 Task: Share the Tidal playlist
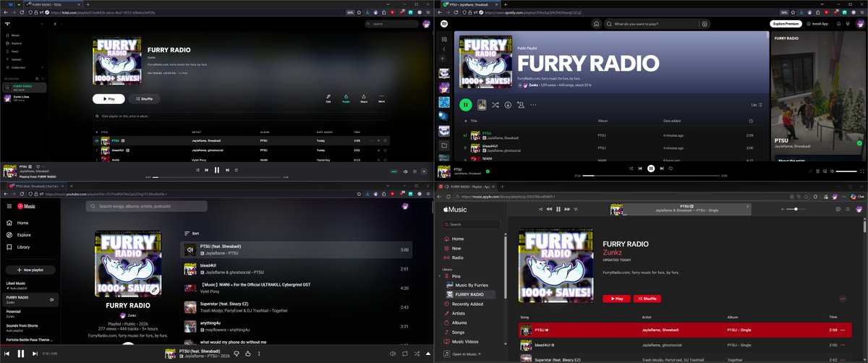point(364,98)
